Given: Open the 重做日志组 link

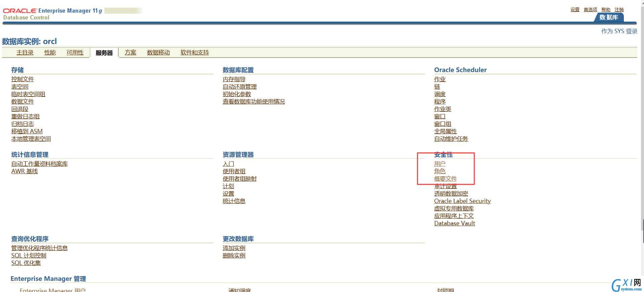Looking at the screenshot, I should [x=25, y=116].
